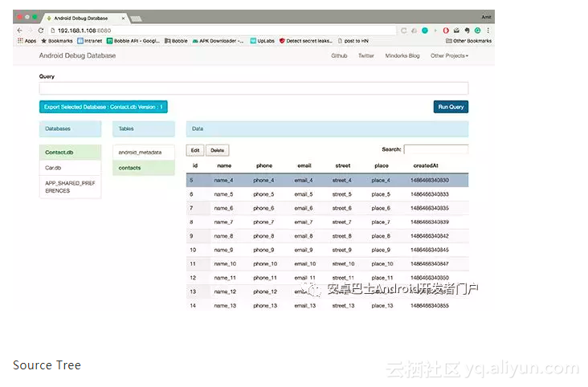Click the email_7 cell
This screenshot has height=387, width=588.
(x=304, y=222)
